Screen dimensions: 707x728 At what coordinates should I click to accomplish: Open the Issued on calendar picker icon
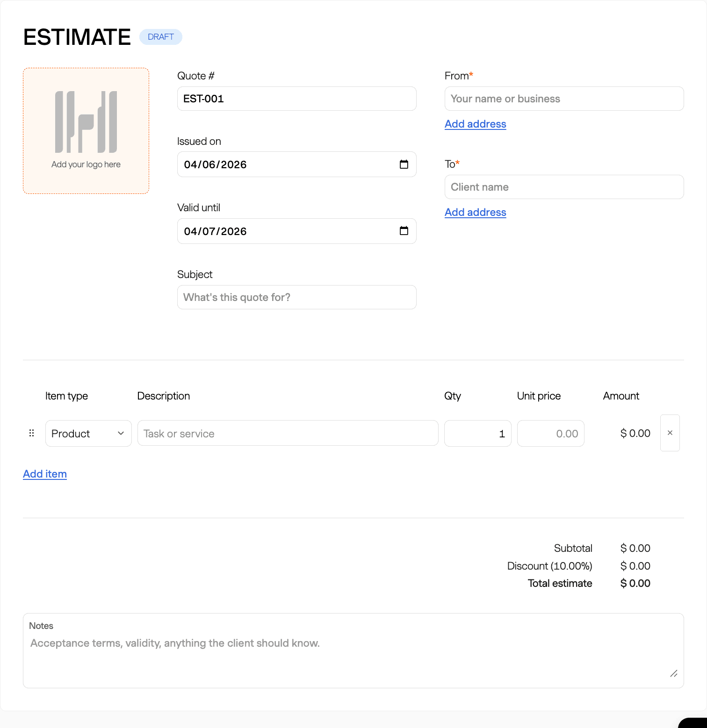(x=404, y=164)
